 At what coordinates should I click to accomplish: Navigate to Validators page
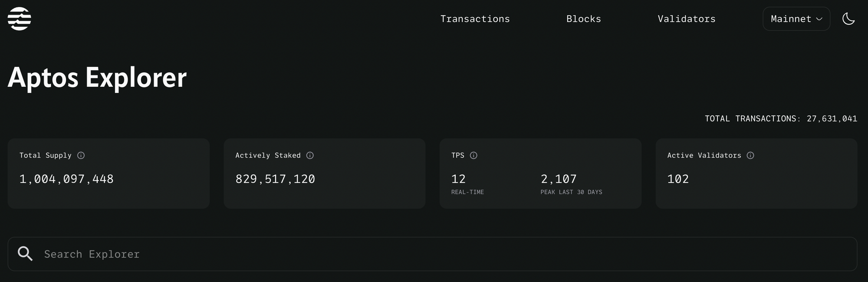coord(686,19)
